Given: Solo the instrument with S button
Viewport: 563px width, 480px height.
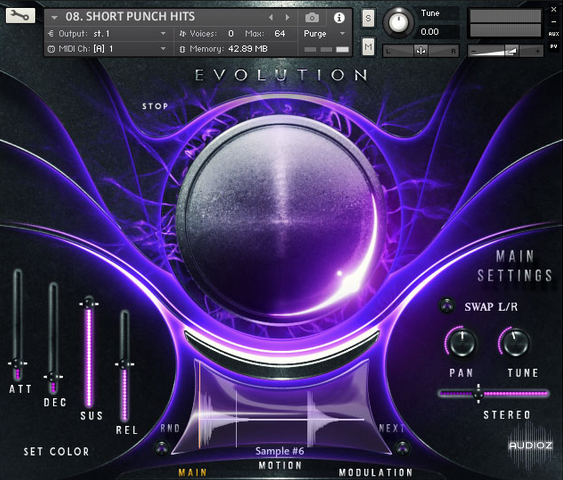Looking at the screenshot, I should coord(368,18).
